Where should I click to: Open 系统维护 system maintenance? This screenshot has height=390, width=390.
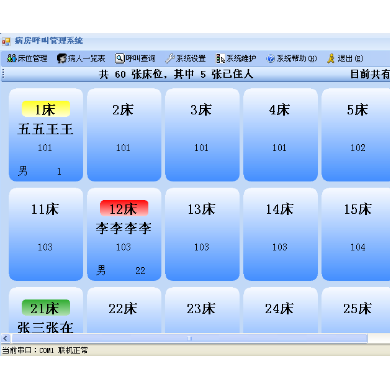point(236,59)
